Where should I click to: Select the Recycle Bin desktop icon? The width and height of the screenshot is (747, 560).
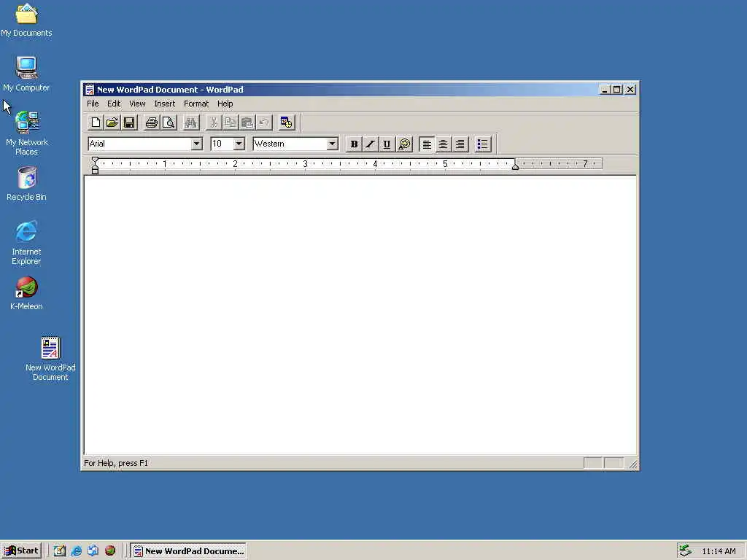(27, 184)
